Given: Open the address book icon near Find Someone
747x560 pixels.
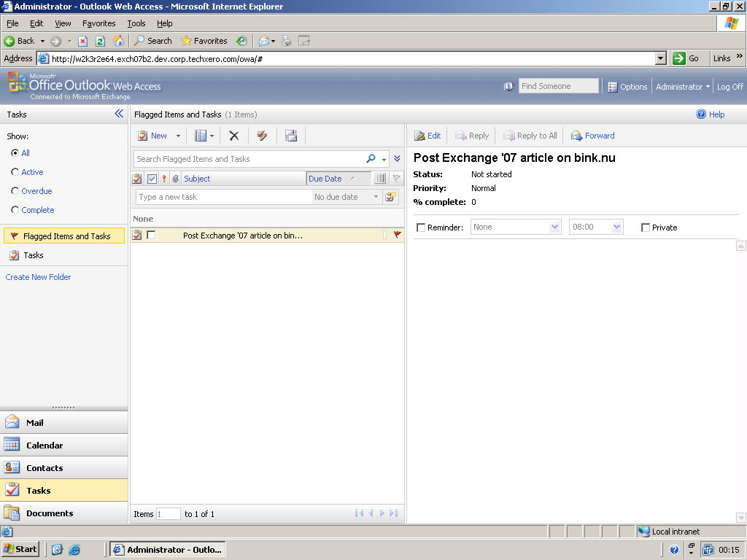Looking at the screenshot, I should (x=508, y=87).
